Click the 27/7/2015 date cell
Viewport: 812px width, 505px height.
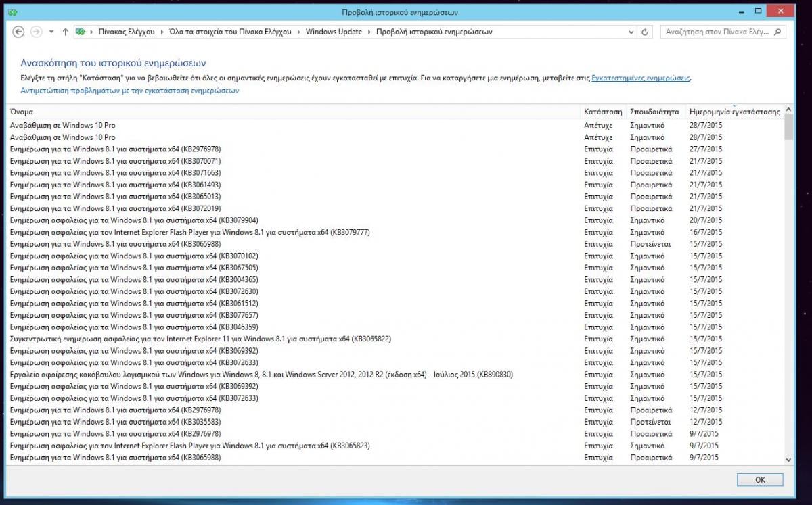point(706,149)
